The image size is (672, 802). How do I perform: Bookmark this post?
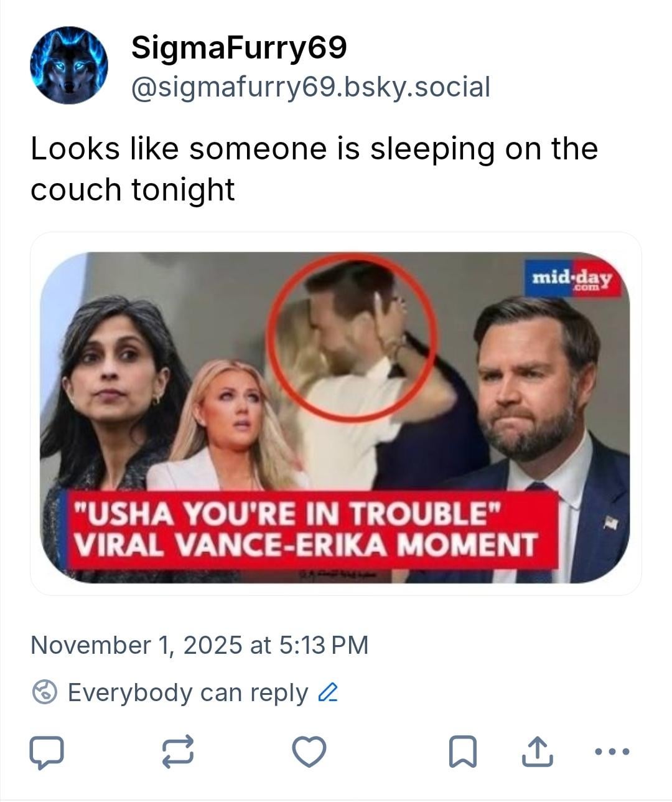(463, 752)
